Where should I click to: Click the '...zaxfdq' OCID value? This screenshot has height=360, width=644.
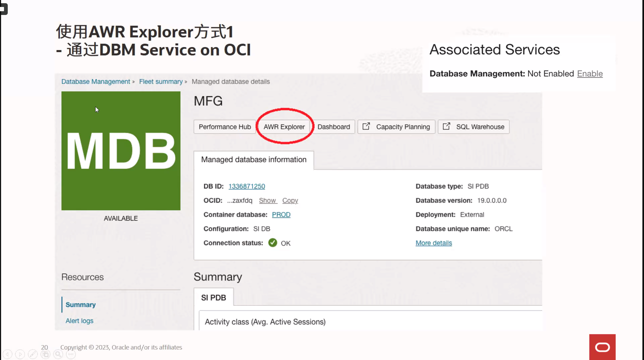coord(240,200)
